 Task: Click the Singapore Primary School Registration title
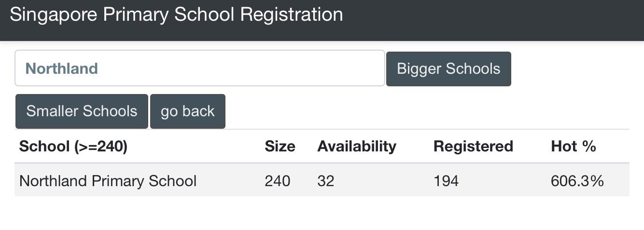click(x=176, y=14)
